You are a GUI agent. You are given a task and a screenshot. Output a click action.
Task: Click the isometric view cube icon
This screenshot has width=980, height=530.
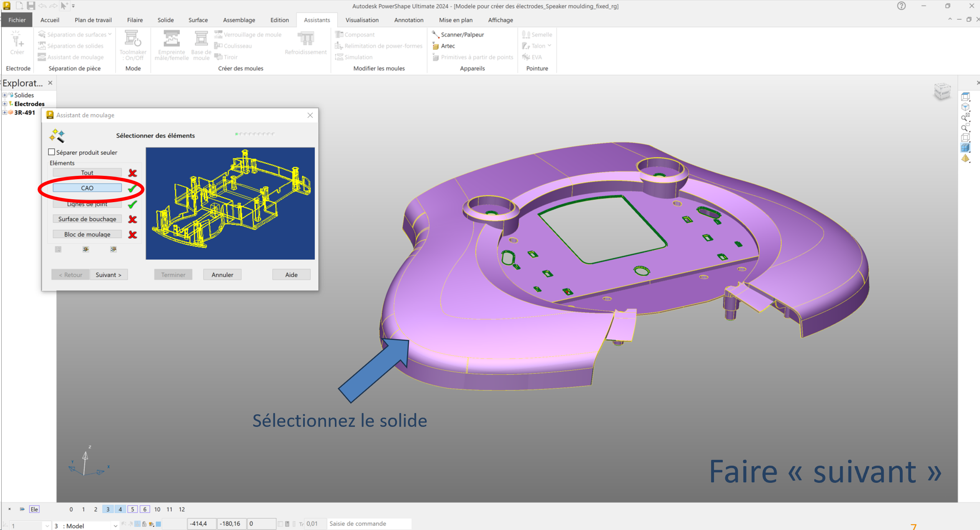pyautogui.click(x=965, y=107)
